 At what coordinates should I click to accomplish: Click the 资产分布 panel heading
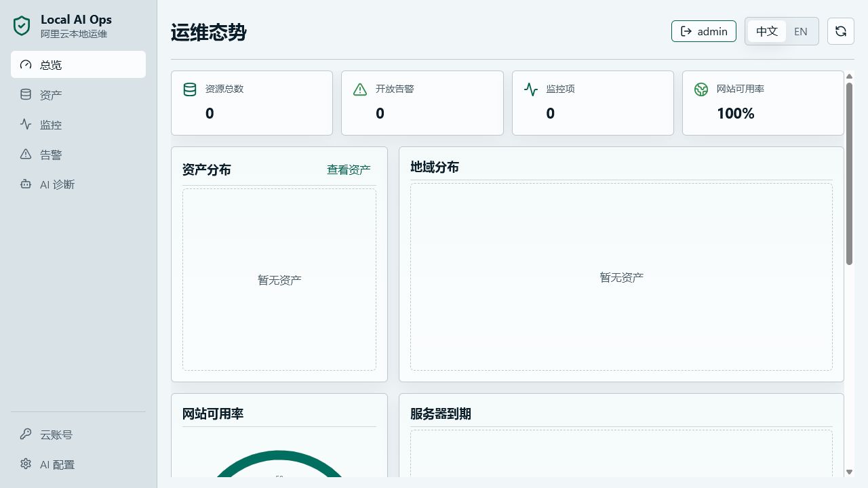[x=207, y=169]
